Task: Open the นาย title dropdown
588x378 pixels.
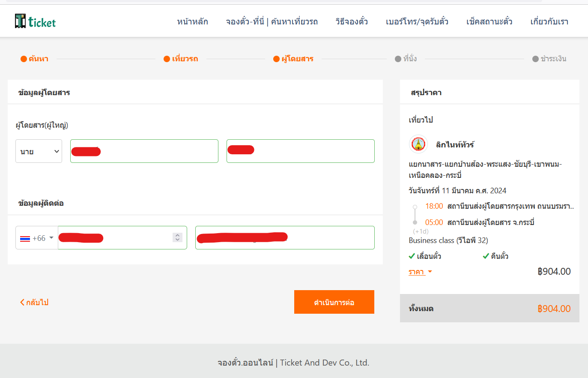Action: click(x=39, y=151)
